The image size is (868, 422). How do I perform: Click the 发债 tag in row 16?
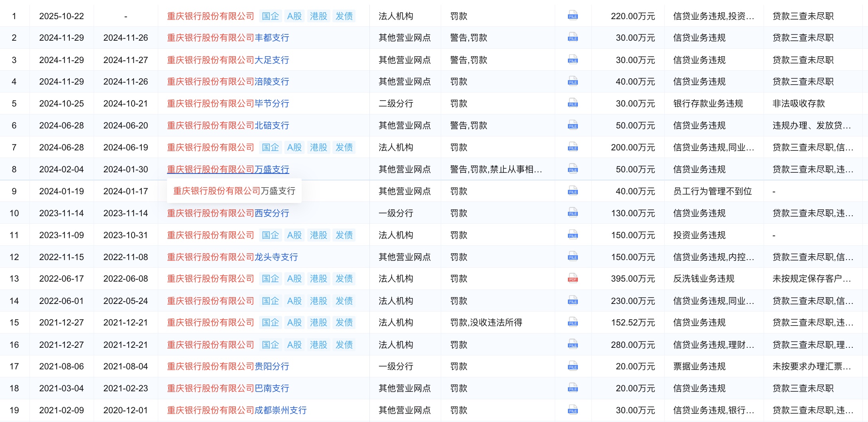tap(344, 345)
